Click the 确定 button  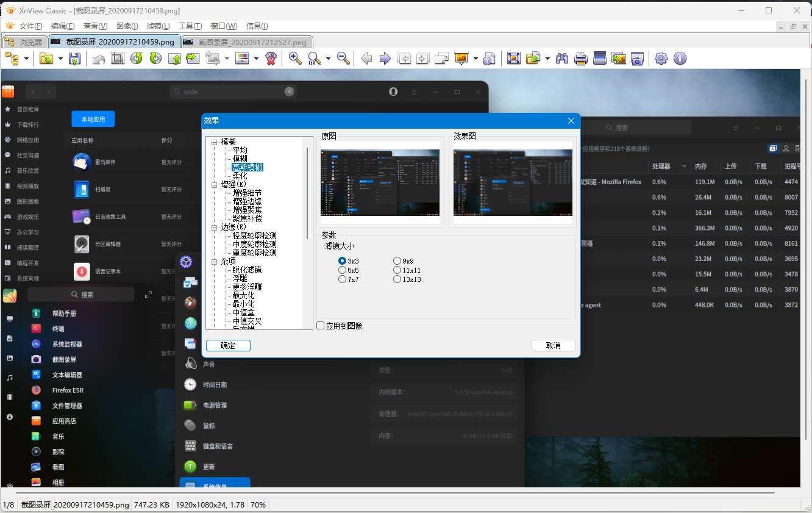(x=228, y=345)
